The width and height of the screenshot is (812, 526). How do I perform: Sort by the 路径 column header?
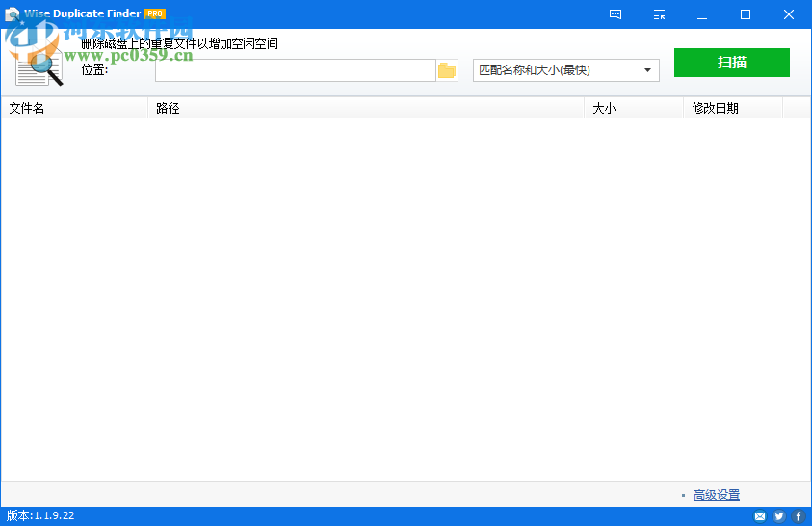[x=366, y=108]
